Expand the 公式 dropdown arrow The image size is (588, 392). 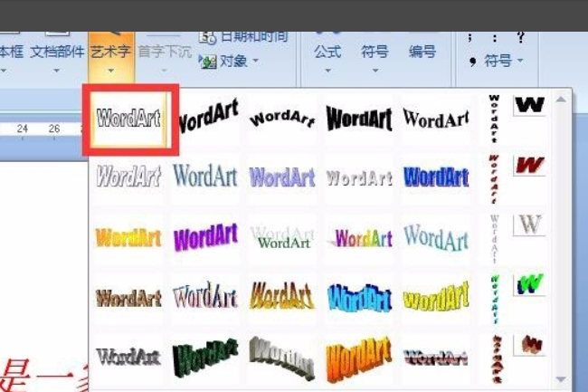tap(327, 70)
